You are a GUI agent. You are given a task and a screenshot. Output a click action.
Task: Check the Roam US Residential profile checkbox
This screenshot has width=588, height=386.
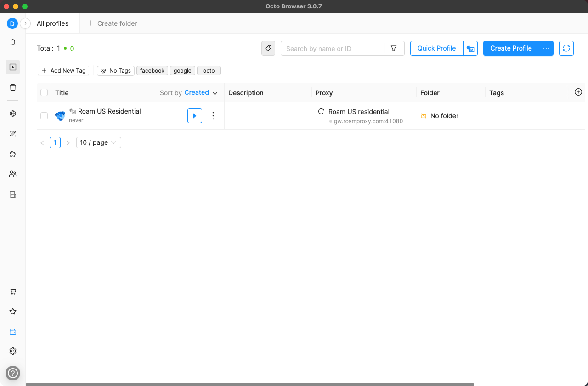coord(44,116)
